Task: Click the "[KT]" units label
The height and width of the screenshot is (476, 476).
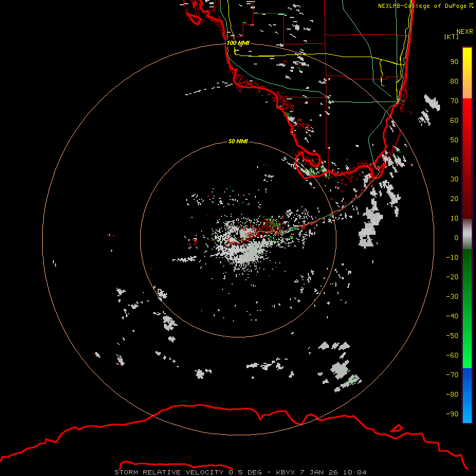Action: tap(452, 36)
